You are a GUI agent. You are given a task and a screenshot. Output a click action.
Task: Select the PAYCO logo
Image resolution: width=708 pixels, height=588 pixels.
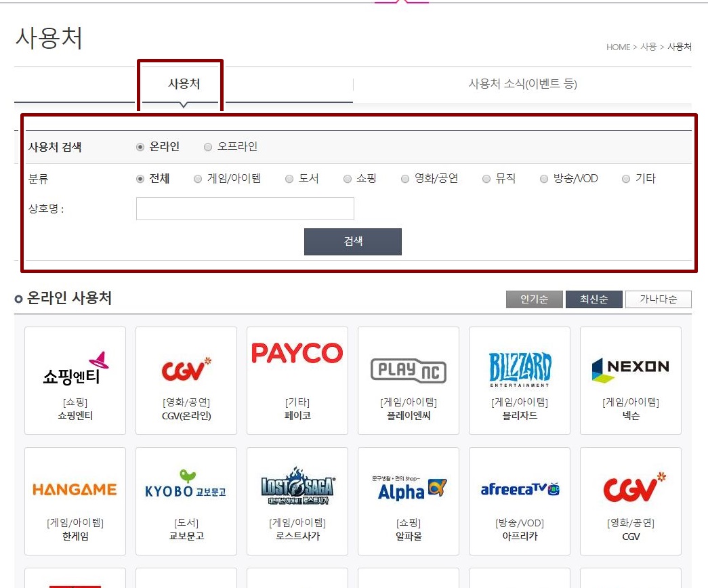point(297,353)
